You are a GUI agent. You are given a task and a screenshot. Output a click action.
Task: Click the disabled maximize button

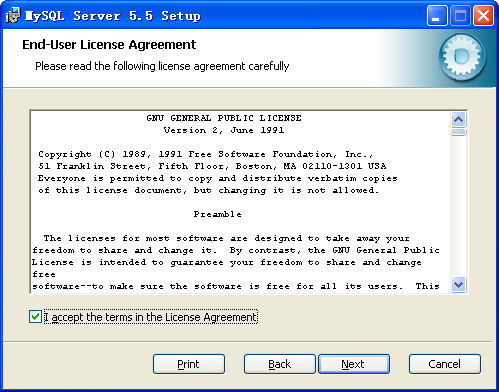(460, 16)
